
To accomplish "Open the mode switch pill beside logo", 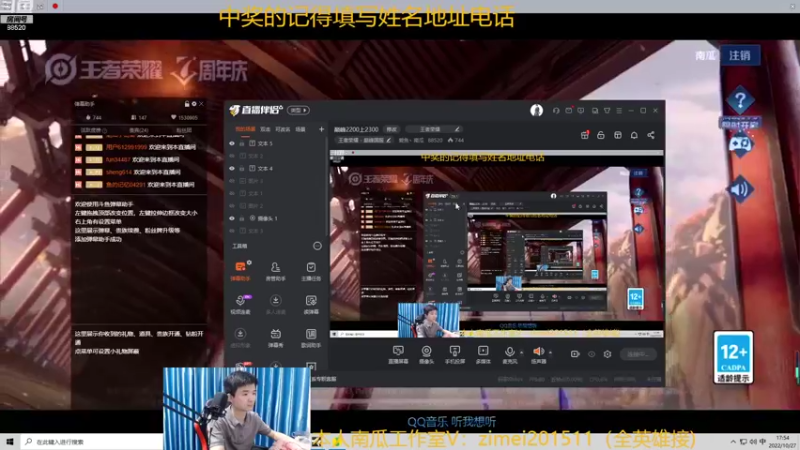I will click(298, 110).
